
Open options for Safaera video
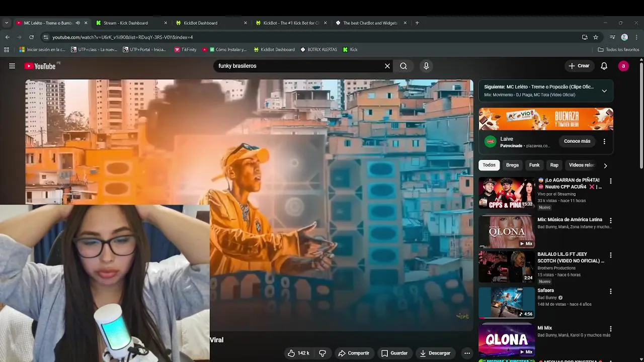coord(611,292)
